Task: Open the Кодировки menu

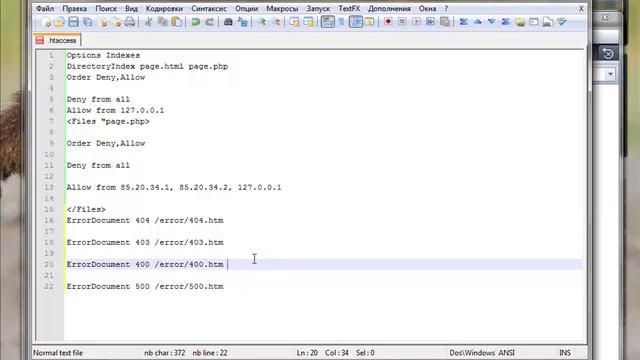Action: (164, 8)
